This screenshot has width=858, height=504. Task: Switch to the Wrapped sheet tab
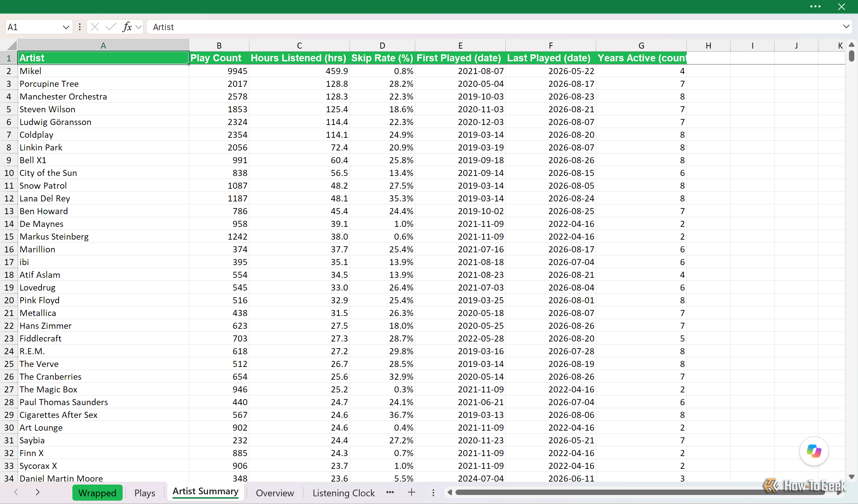tap(98, 493)
